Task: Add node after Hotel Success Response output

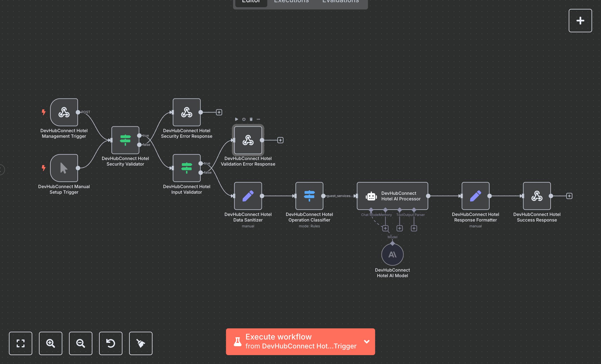Action: 569,196
